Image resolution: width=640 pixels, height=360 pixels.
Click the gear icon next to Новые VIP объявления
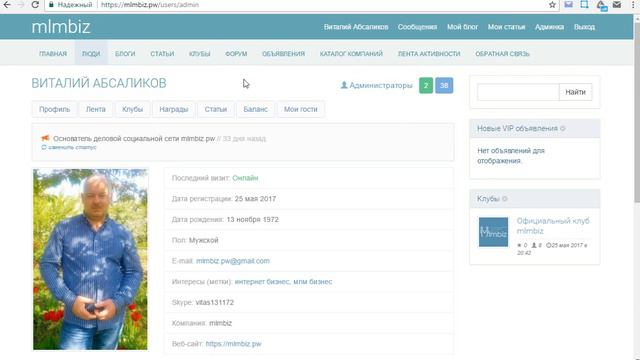tap(562, 129)
